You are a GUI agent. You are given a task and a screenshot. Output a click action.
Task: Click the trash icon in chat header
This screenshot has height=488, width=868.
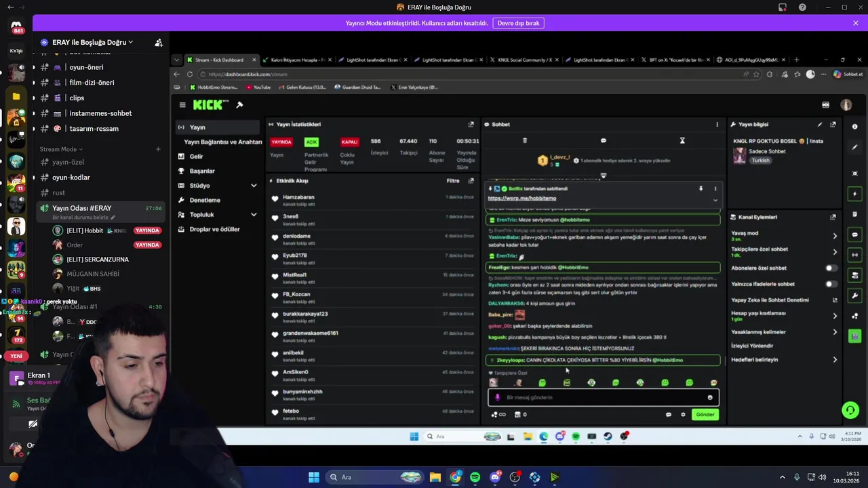point(524,140)
